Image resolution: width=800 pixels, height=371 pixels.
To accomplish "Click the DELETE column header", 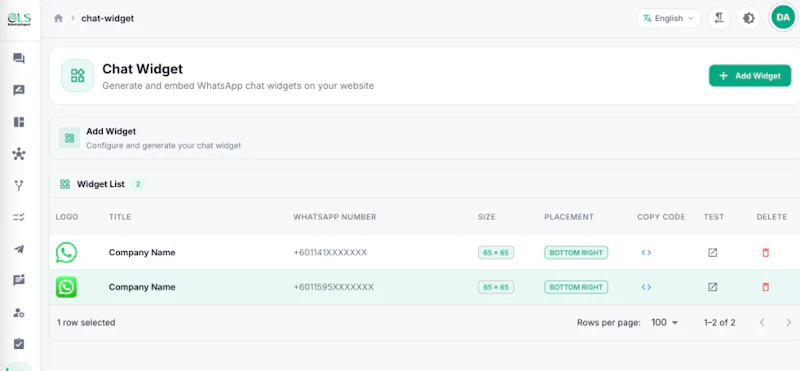I will tap(772, 217).
